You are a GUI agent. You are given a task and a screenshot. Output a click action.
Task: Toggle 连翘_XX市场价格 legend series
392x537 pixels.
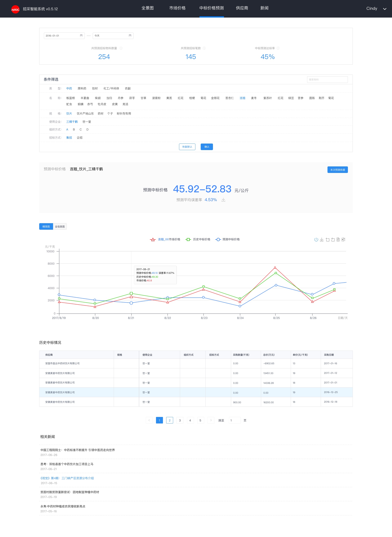[165, 240]
